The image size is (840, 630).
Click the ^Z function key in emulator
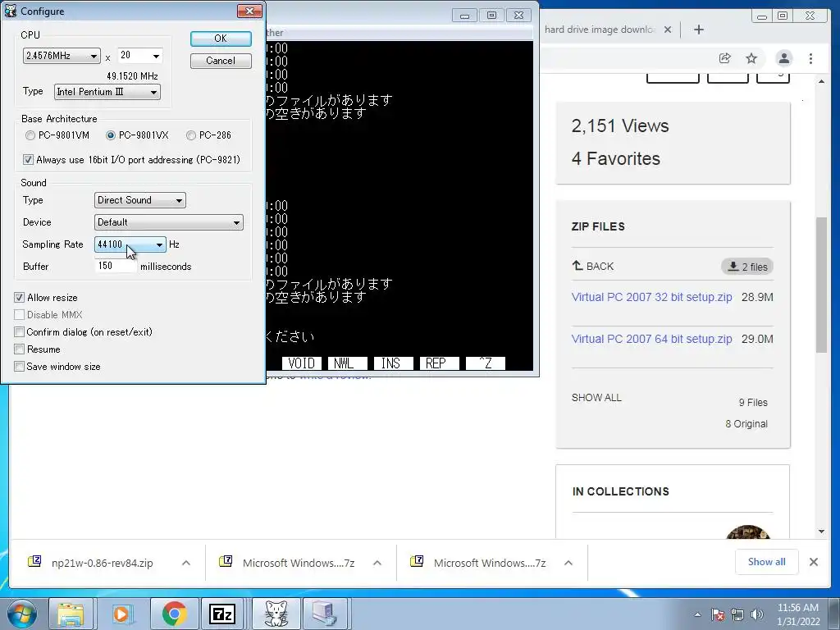tap(486, 363)
